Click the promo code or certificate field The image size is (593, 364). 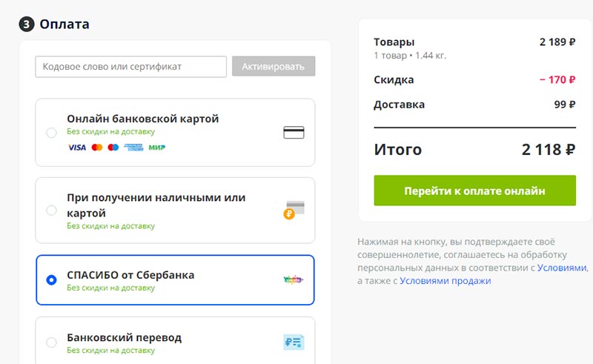[x=130, y=67]
